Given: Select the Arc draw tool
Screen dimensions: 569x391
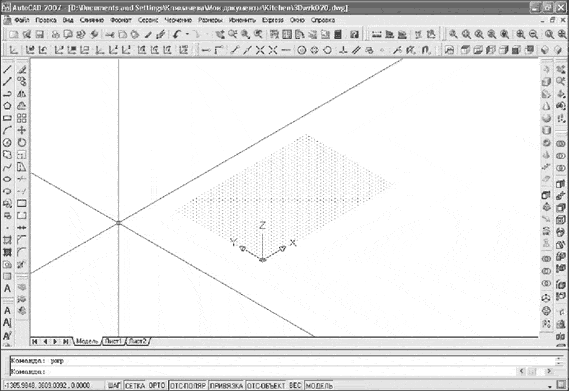Looking at the screenshot, I should 7,130.
